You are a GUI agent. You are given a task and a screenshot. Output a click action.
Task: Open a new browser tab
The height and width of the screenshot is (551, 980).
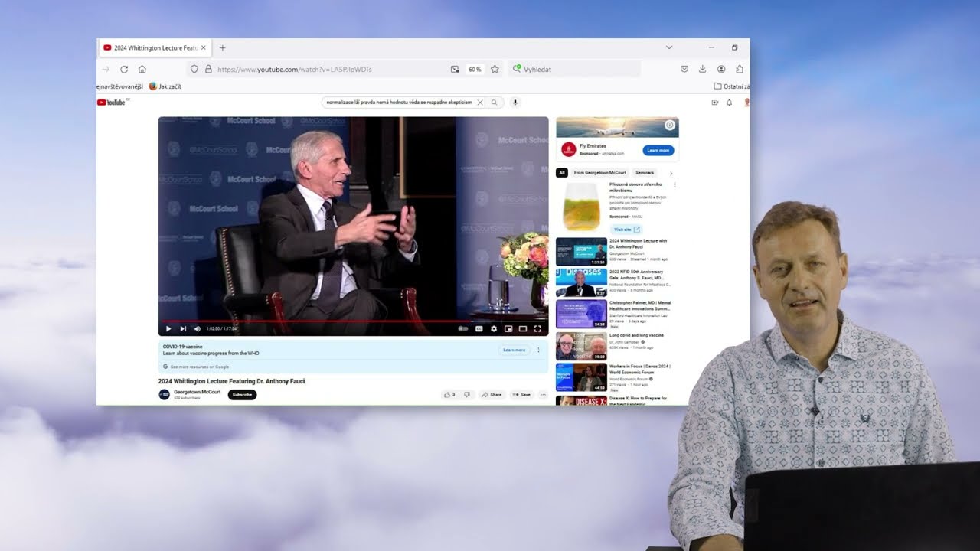223,47
